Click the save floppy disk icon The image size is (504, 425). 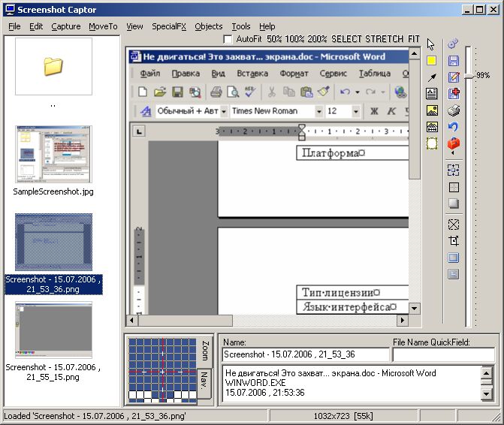pos(454,60)
